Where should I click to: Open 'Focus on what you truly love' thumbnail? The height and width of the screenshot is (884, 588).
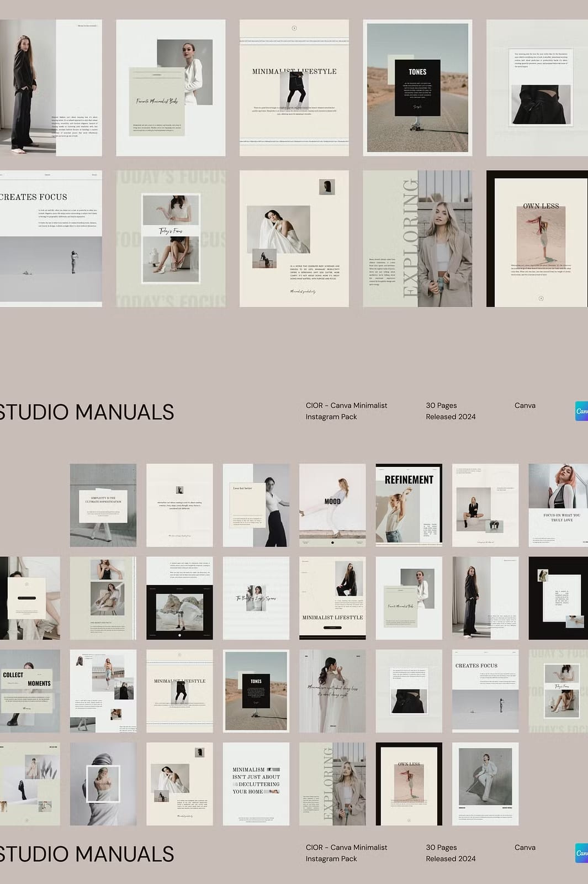[558, 505]
